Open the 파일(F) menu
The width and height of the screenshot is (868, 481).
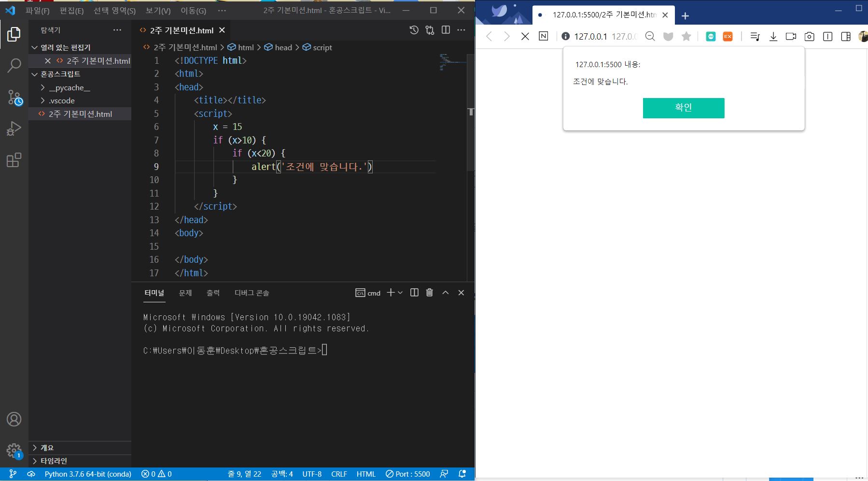click(x=38, y=10)
